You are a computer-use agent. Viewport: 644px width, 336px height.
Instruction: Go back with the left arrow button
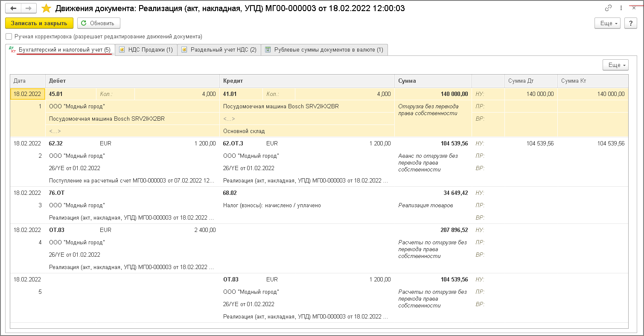[x=13, y=8]
